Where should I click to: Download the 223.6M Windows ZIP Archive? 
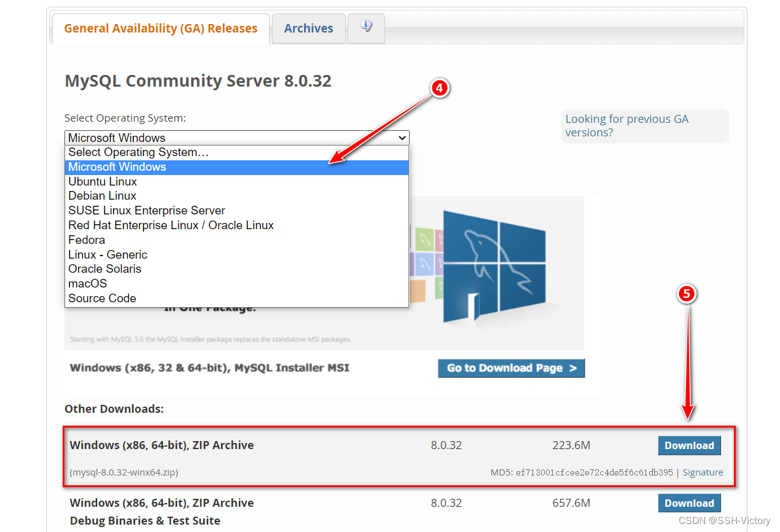[x=689, y=445]
